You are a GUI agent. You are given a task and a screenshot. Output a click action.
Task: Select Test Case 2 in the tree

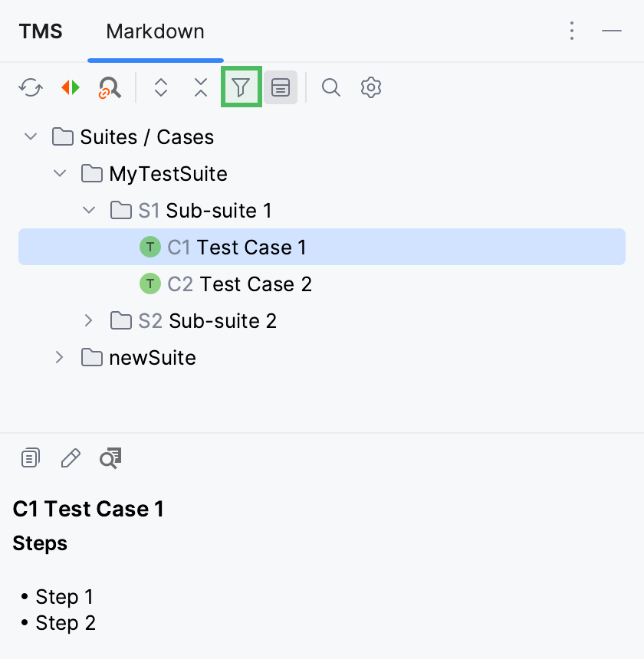(x=238, y=284)
